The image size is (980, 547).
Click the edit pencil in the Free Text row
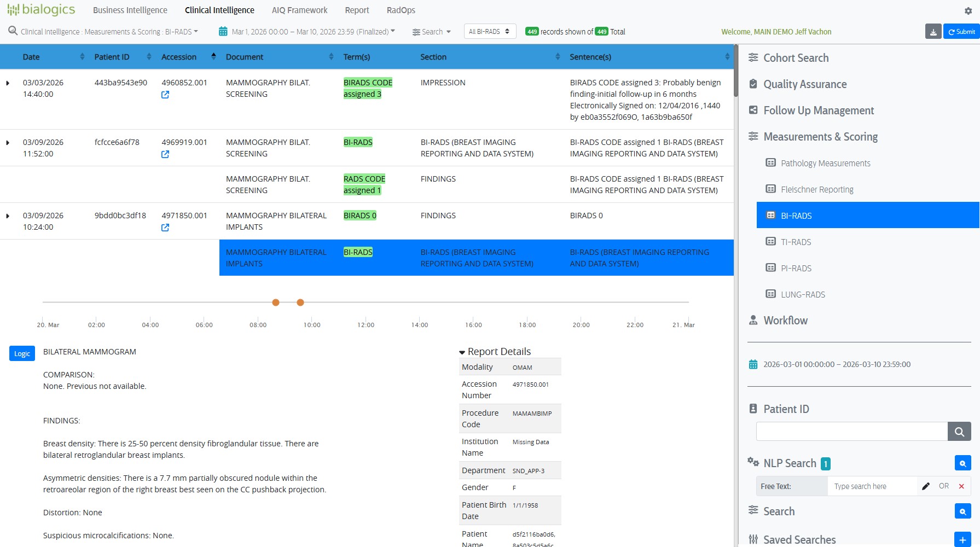click(926, 486)
